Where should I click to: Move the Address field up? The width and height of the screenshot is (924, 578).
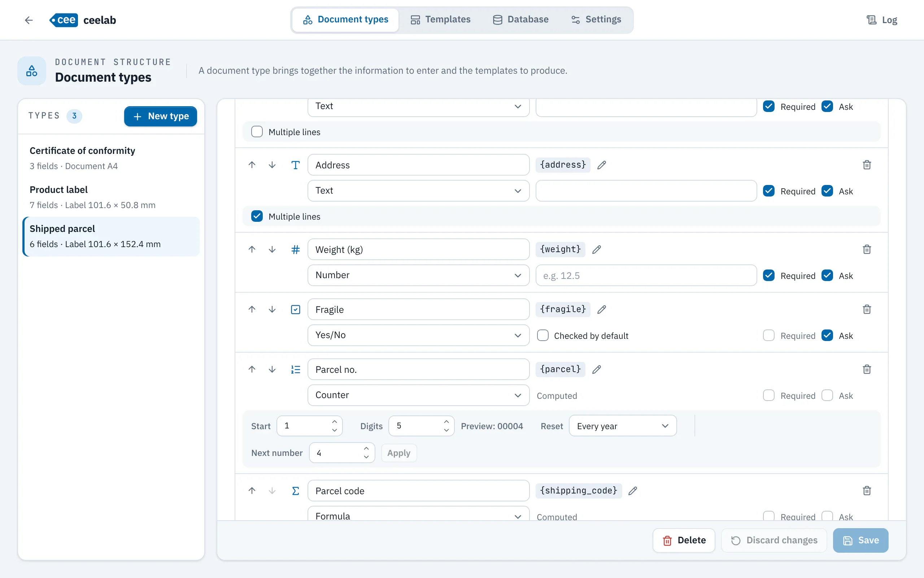252,165
